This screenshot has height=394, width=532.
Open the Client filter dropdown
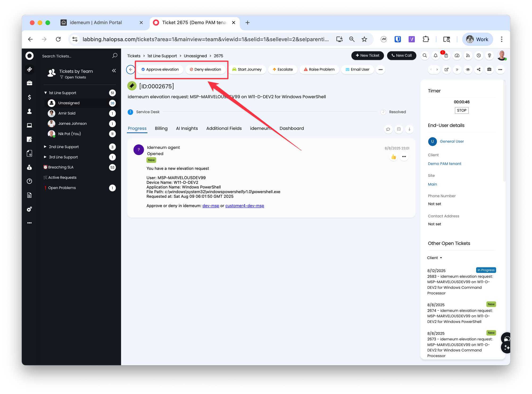pyautogui.click(x=434, y=258)
